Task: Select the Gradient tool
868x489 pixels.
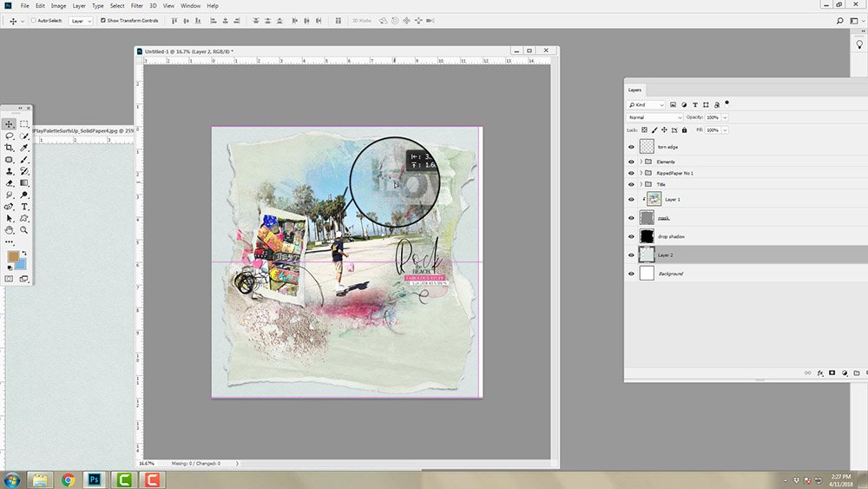Action: [24, 182]
